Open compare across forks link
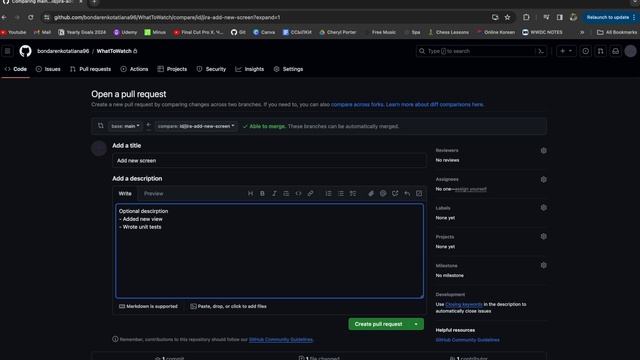 click(357, 104)
